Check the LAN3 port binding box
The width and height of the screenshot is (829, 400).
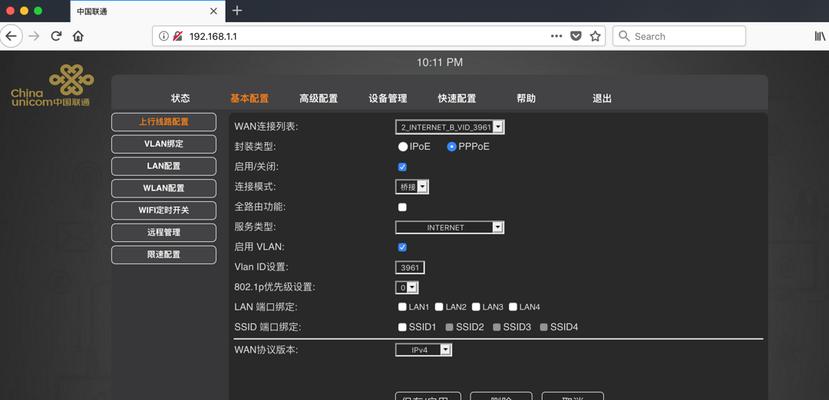coord(476,306)
